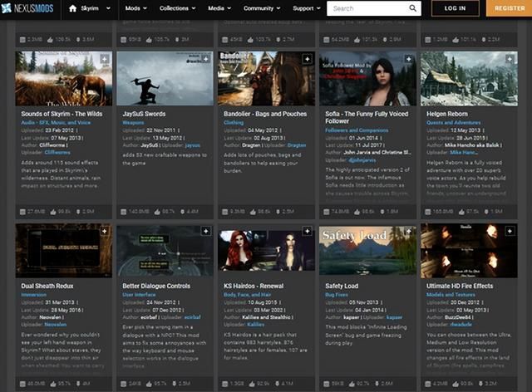Click the Nexus Mods logo

click(30, 8)
